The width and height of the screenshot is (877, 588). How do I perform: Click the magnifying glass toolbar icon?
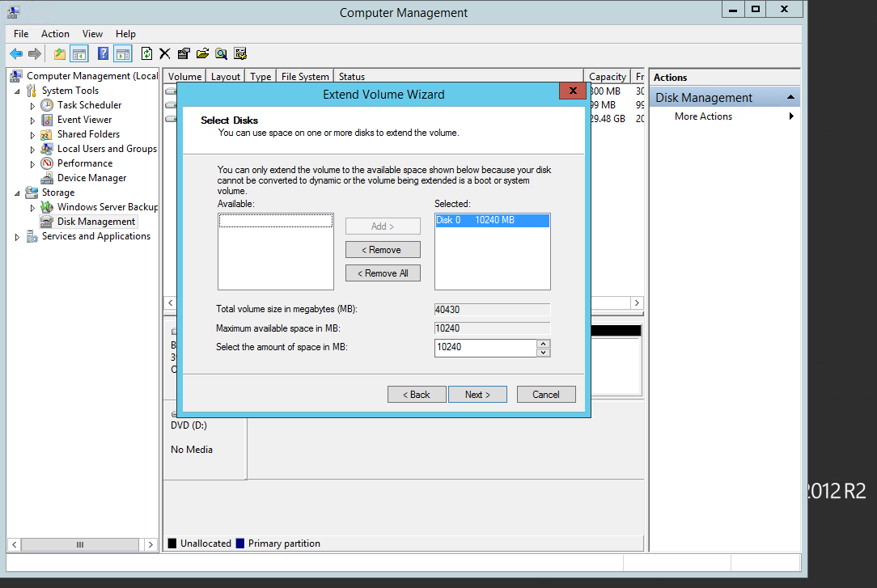click(221, 53)
